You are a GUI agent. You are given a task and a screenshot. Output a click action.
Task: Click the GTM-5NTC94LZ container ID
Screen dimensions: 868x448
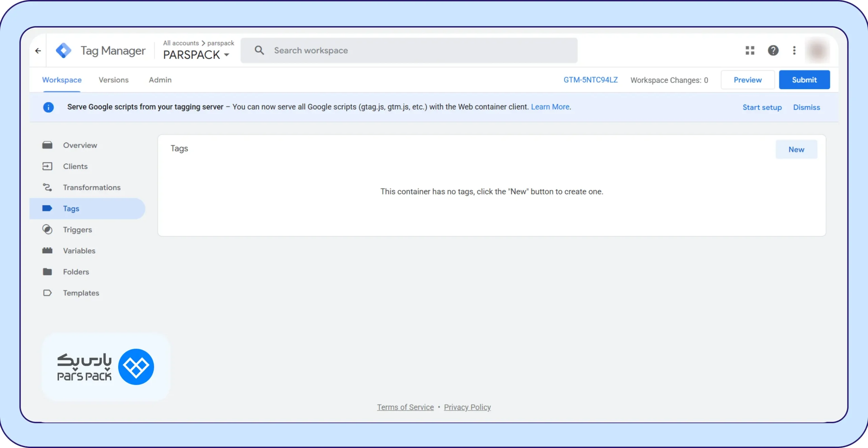[x=591, y=80]
